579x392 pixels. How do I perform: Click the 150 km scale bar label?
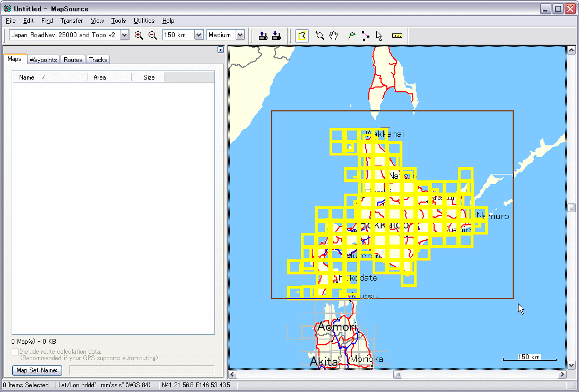tap(529, 356)
